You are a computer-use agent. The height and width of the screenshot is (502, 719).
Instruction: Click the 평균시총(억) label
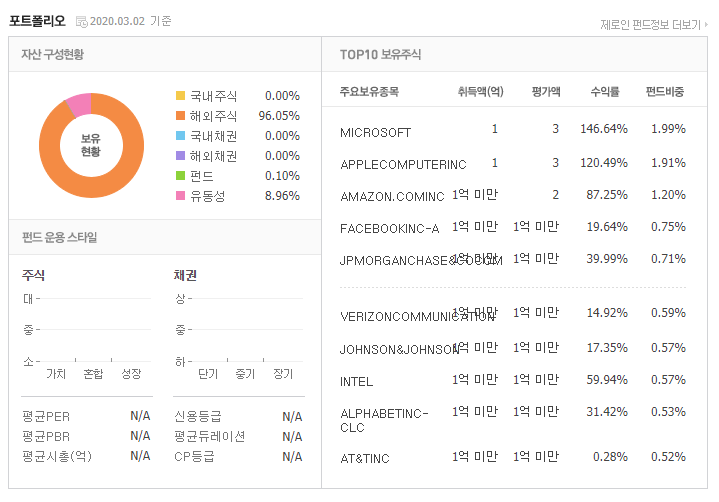(57, 457)
